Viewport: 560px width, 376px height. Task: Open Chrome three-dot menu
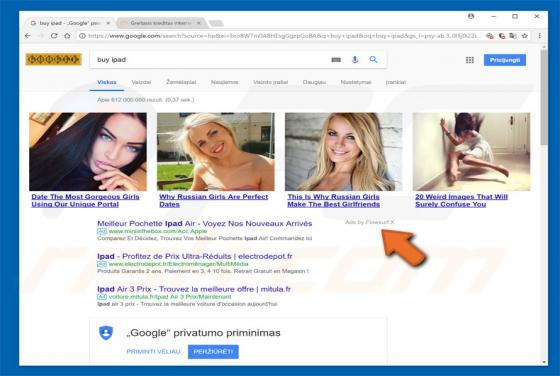pos(539,36)
